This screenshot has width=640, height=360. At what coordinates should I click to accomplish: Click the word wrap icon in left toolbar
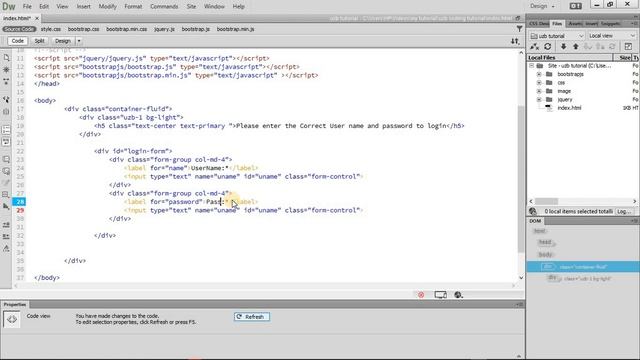6,142
